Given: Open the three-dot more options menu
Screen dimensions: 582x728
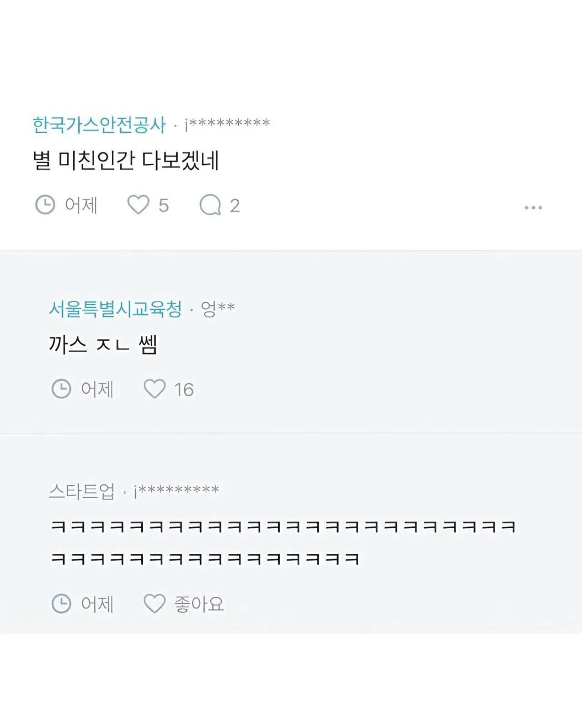Looking at the screenshot, I should coord(533,207).
